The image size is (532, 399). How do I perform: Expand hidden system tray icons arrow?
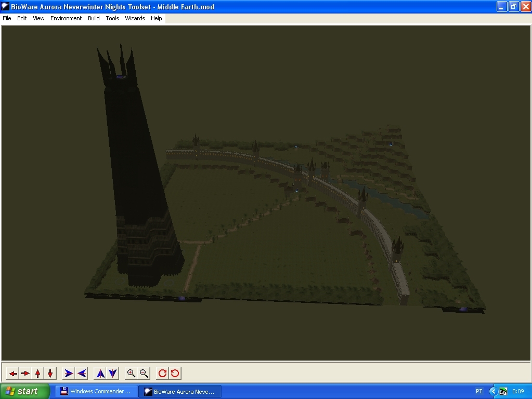point(493,391)
